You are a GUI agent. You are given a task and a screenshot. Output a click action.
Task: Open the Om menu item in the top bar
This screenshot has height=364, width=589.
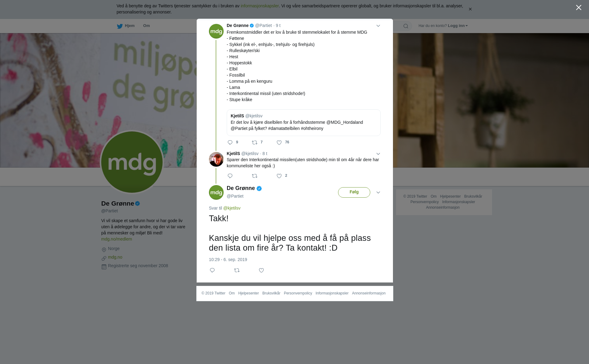click(x=146, y=26)
